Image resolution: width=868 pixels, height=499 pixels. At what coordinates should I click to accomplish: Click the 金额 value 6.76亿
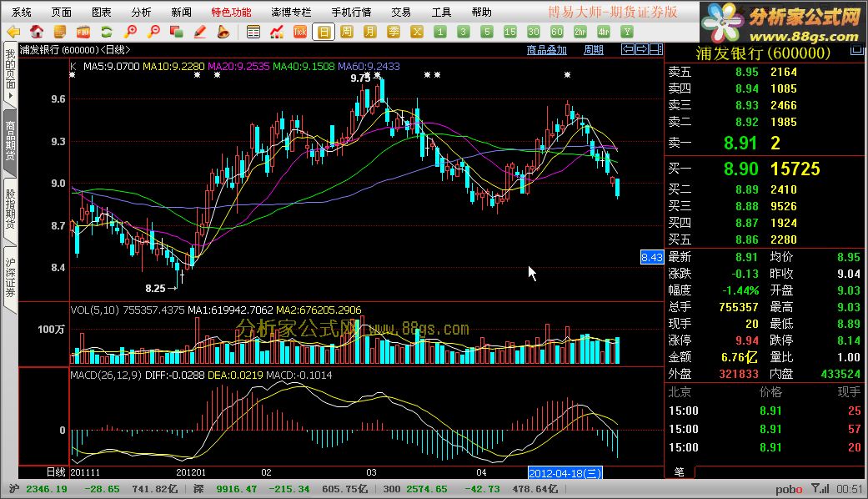coord(740,356)
